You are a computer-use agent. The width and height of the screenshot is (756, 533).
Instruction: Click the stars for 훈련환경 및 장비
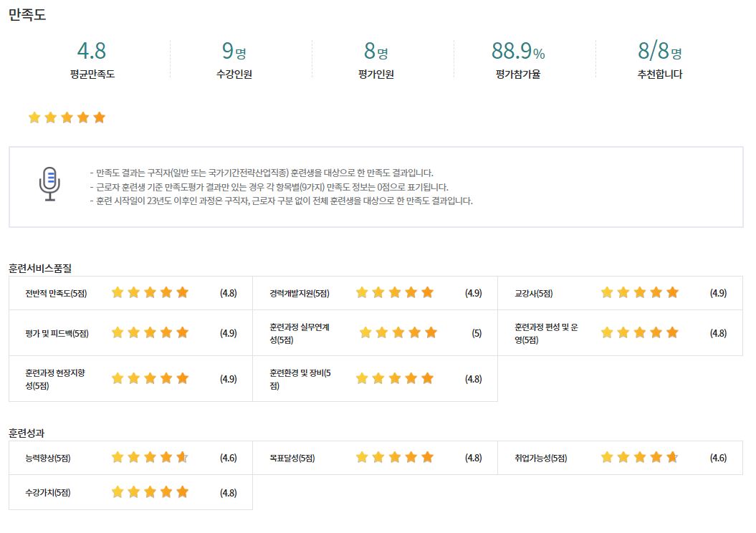395,379
